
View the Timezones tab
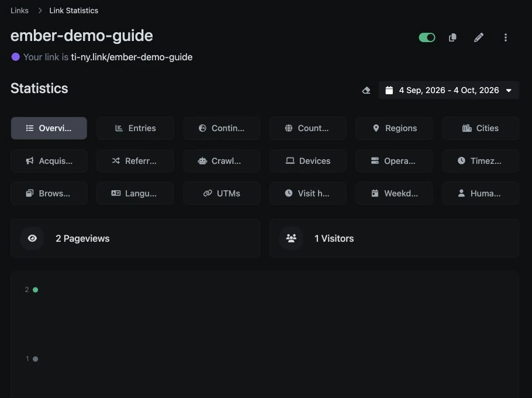click(481, 160)
